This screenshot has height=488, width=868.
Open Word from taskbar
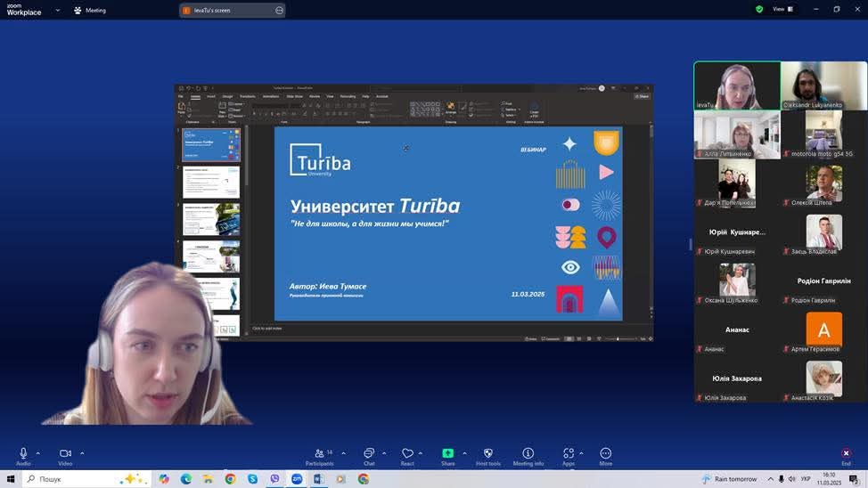319,478
